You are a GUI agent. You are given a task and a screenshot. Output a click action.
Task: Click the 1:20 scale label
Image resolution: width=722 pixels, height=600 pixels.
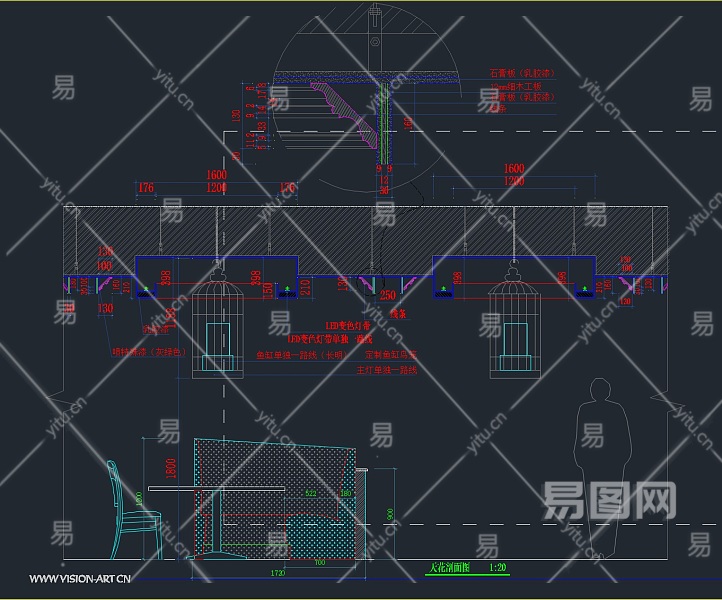pos(497,567)
